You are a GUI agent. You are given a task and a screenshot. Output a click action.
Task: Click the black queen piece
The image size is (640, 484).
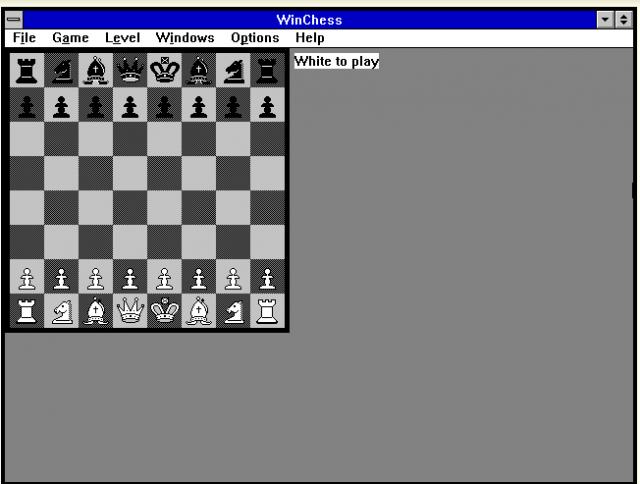point(130,70)
